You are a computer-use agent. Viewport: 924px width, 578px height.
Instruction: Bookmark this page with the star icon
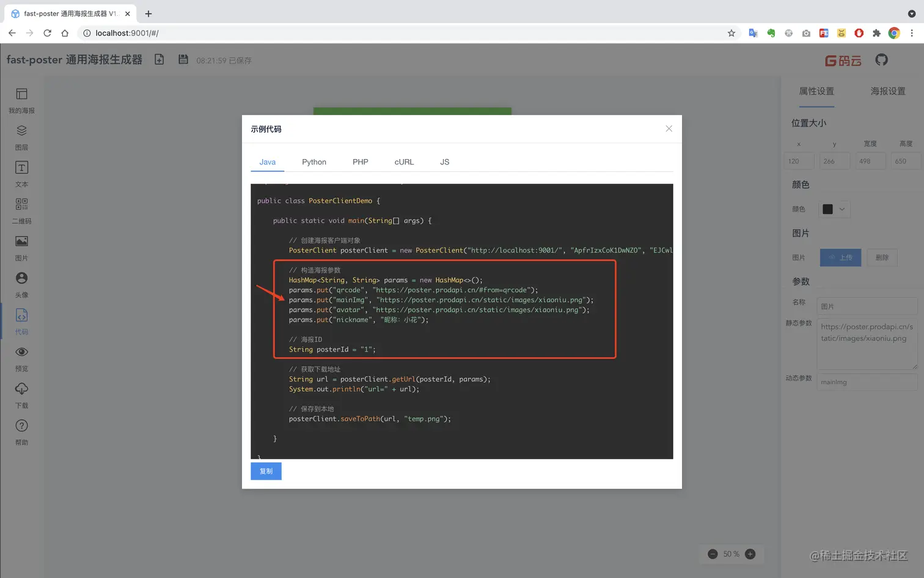[732, 33]
